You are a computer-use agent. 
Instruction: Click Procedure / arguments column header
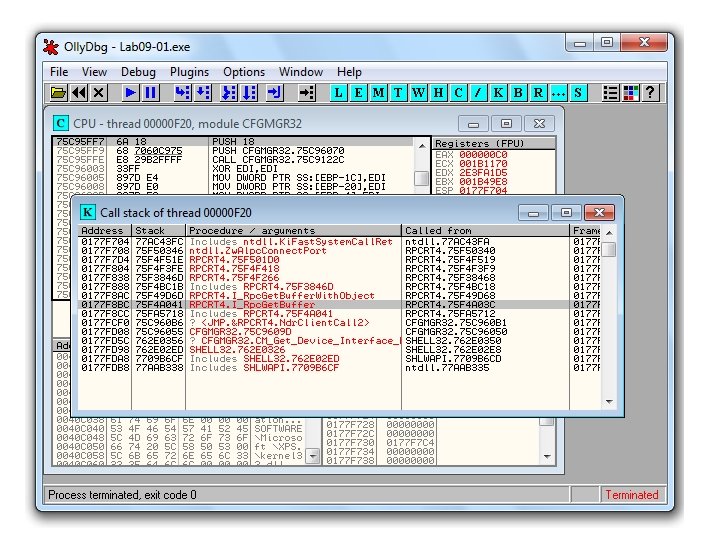pos(294,231)
